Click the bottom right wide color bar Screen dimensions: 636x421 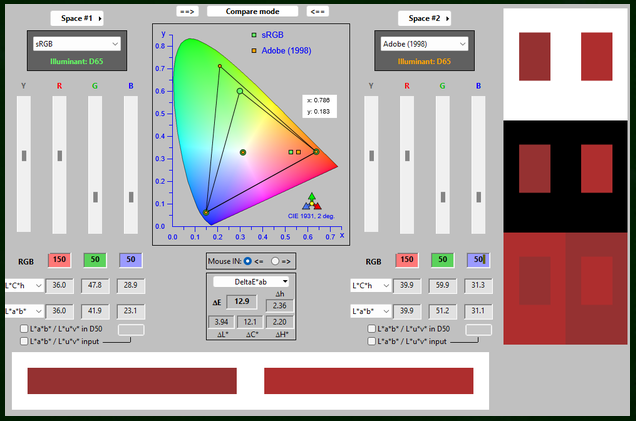click(369, 381)
